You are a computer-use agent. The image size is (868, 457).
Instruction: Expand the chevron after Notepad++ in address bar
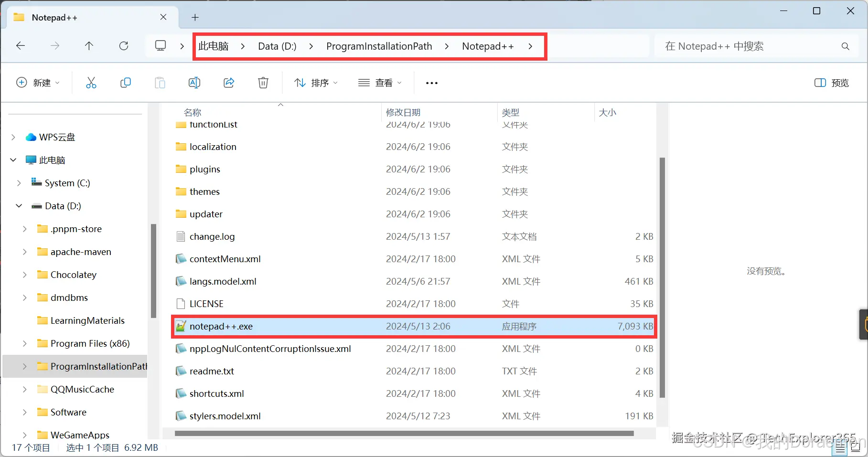pyautogui.click(x=530, y=46)
